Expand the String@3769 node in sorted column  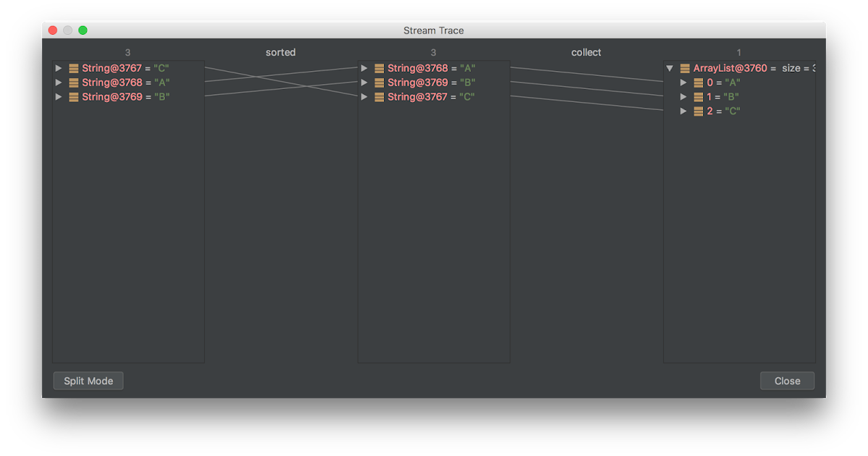tap(364, 82)
